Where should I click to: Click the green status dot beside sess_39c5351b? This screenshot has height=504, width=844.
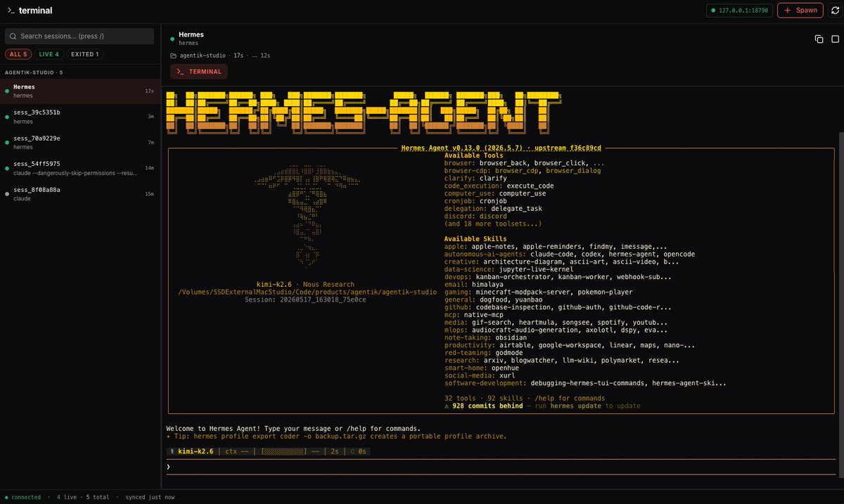[7, 117]
